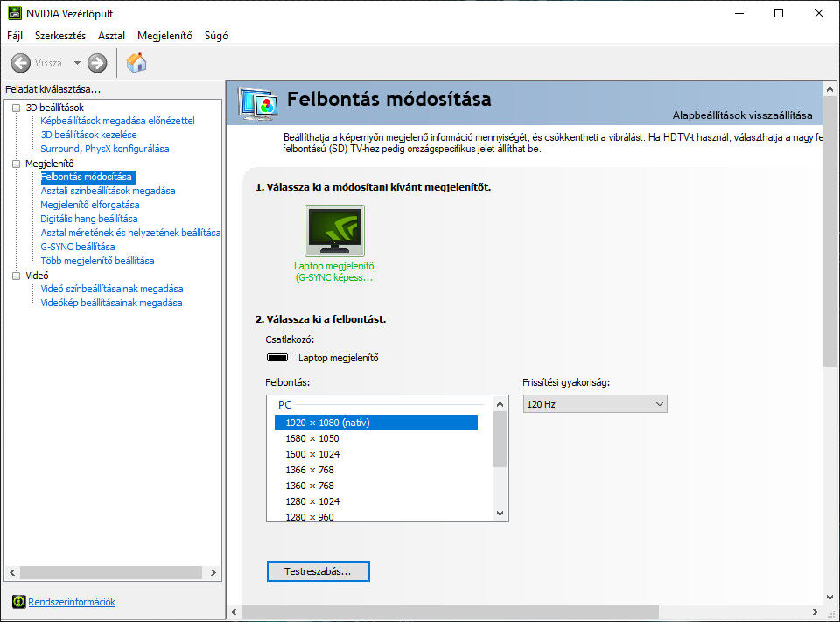Open the Frissítési gyakoriság 120 Hz dropdown
This screenshot has width=840, height=622.
[x=595, y=404]
